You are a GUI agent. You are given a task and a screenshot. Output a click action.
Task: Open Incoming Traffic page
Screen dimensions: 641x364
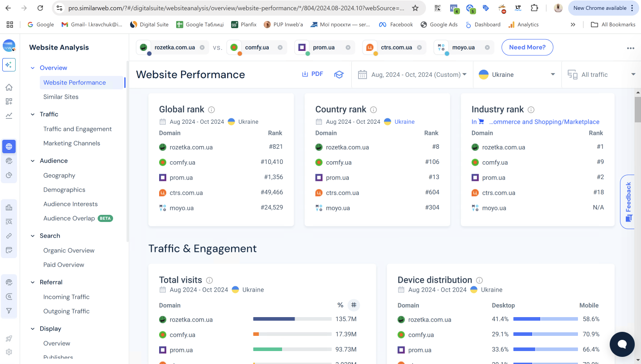pos(66,297)
